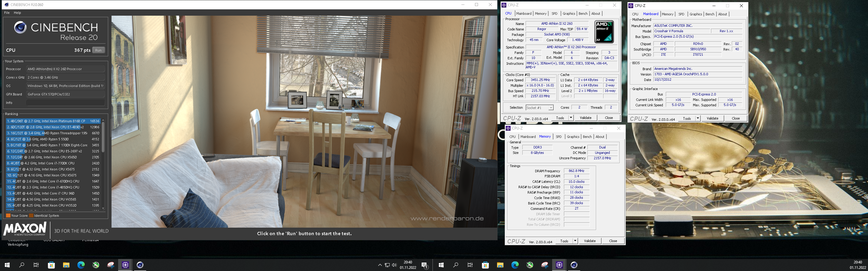Switch to CPU-Z on left monitor taskbar
This screenshot has height=271, width=868.
(x=125, y=265)
